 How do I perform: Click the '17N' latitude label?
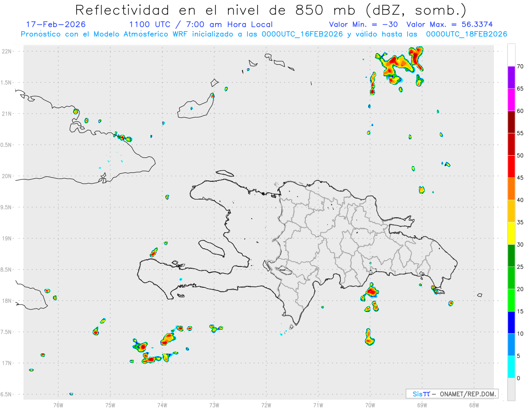click(x=7, y=363)
